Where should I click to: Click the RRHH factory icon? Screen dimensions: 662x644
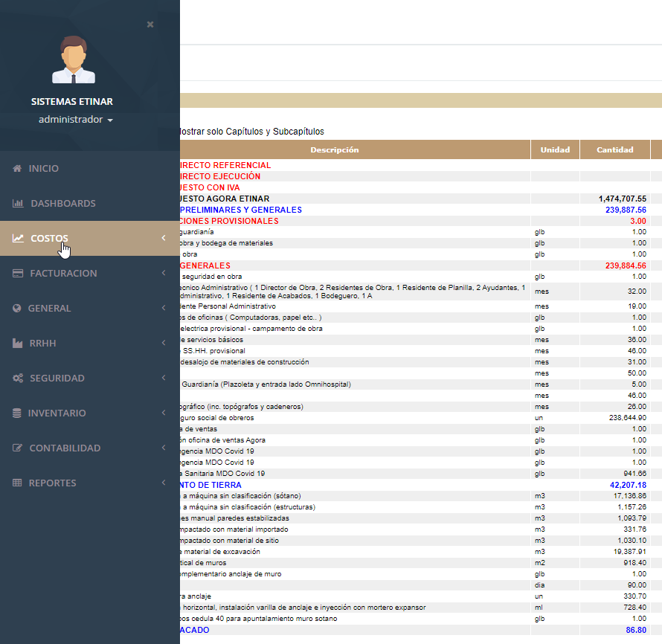click(17, 343)
